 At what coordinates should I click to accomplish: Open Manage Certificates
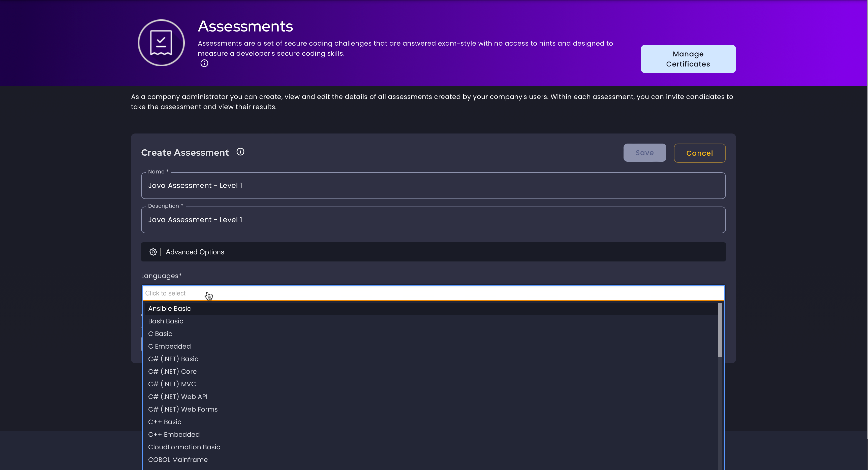click(688, 59)
